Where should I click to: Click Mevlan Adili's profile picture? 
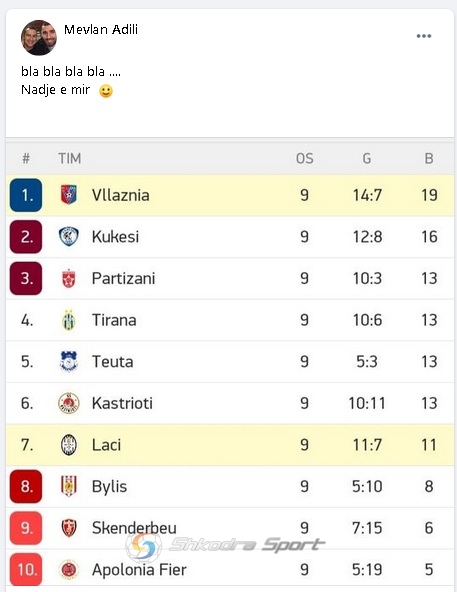[39, 38]
